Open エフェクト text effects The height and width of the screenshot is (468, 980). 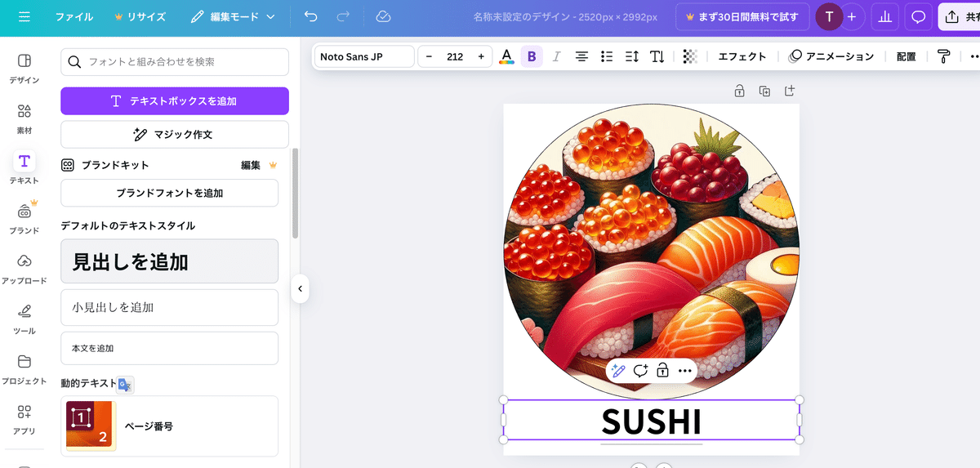click(742, 56)
